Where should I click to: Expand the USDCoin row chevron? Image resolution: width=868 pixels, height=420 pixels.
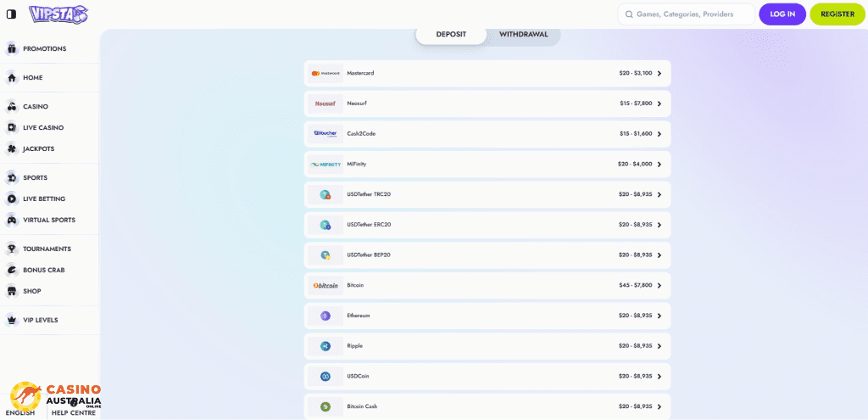[659, 376]
